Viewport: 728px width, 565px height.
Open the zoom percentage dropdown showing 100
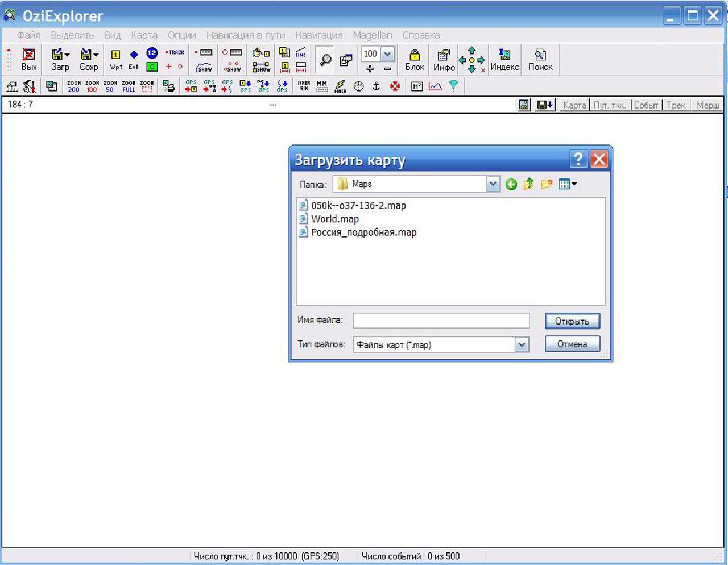tap(388, 54)
